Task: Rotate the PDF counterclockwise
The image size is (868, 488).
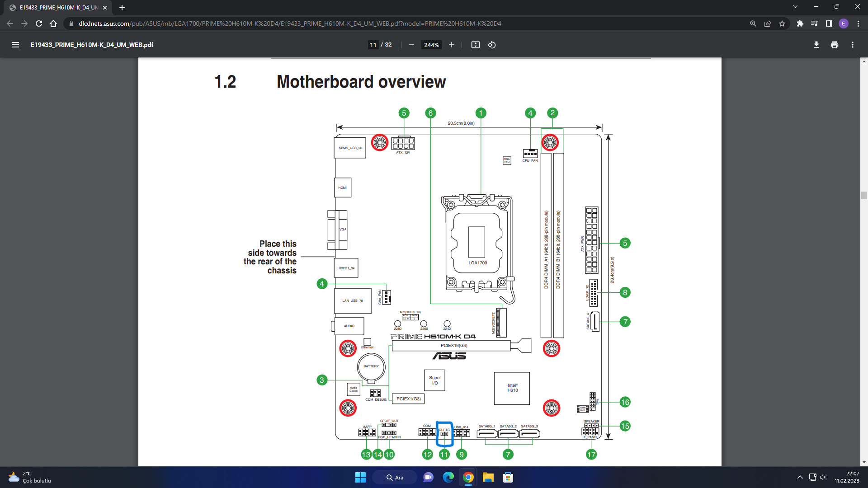Action: tap(492, 45)
